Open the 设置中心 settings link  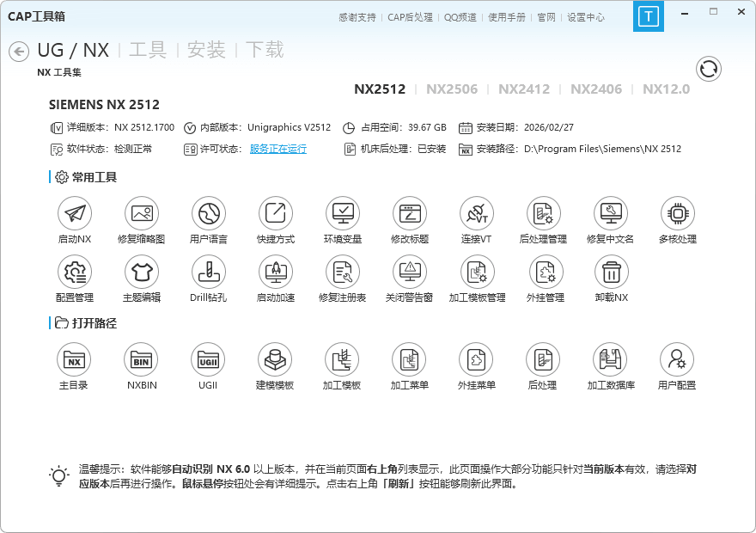point(586,17)
